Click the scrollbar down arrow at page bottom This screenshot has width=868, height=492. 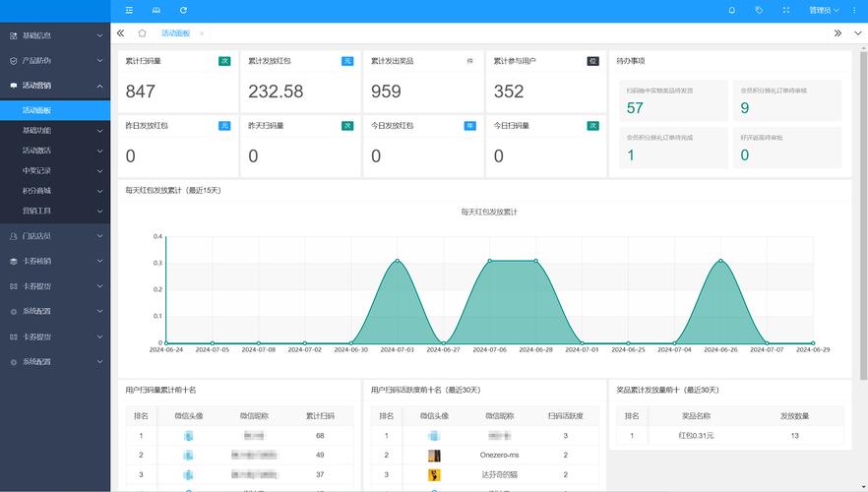pos(863,488)
